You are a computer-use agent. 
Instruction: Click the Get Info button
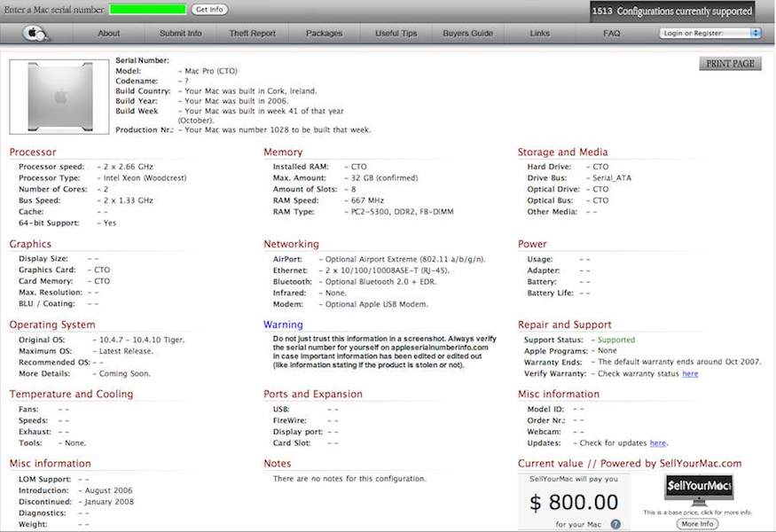tap(209, 10)
